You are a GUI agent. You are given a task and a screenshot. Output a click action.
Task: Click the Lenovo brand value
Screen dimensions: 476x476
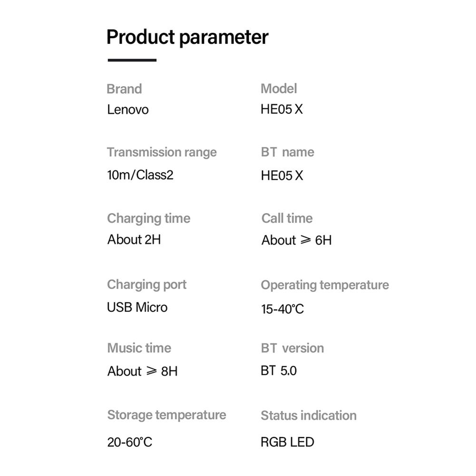(x=128, y=109)
